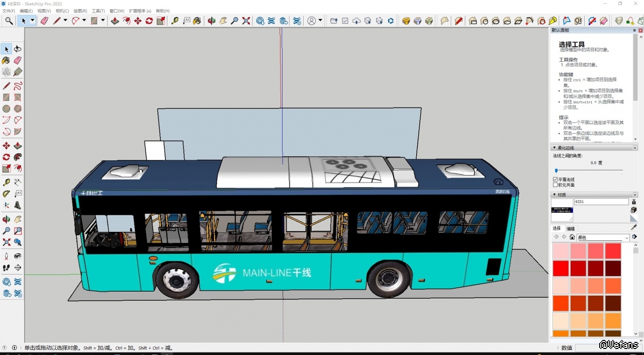Switch to the 编辑 materials tab
The width and height of the screenshot is (644, 355).
(x=571, y=228)
